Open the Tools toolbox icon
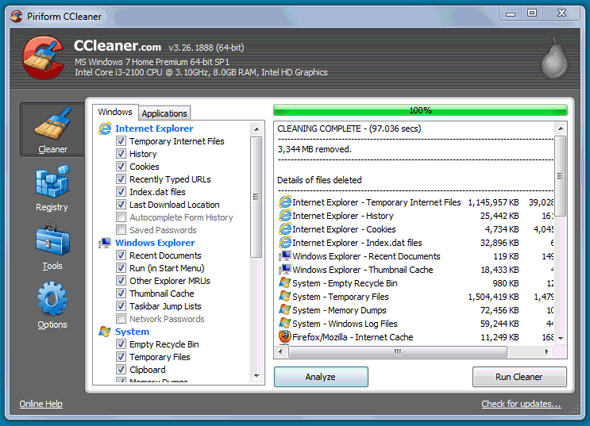Image resolution: width=590 pixels, height=426 pixels. [52, 240]
